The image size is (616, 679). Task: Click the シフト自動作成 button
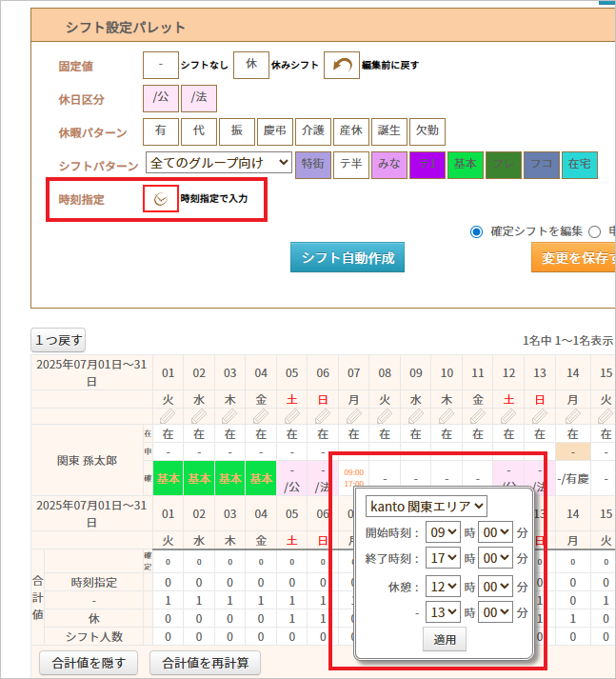point(348,257)
